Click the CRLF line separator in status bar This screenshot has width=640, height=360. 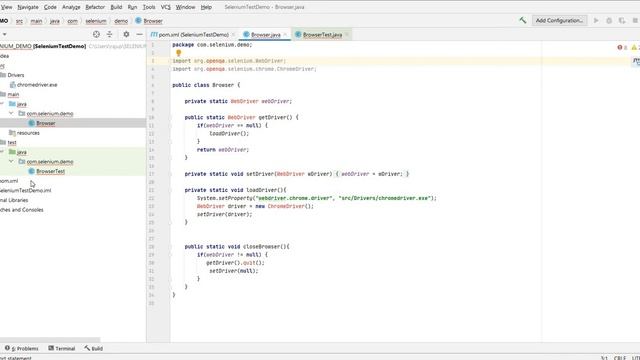620,358
